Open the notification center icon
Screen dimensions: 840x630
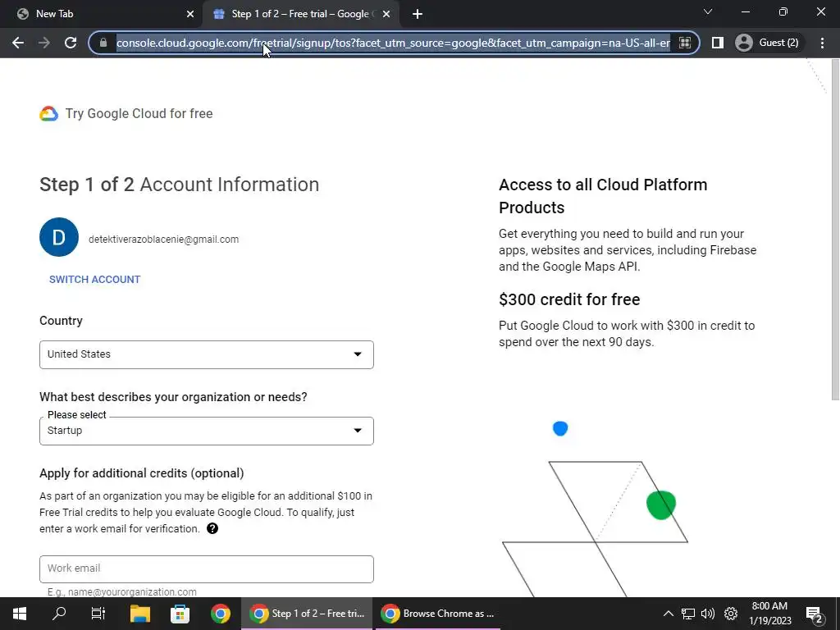[814, 614]
